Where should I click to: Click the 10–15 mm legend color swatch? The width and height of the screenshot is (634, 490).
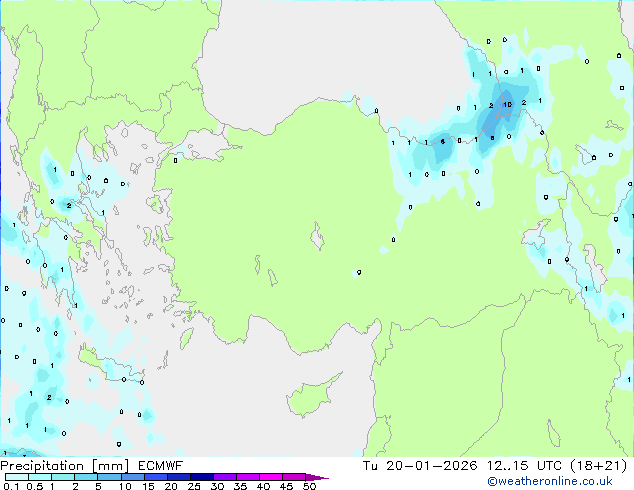pos(132,477)
